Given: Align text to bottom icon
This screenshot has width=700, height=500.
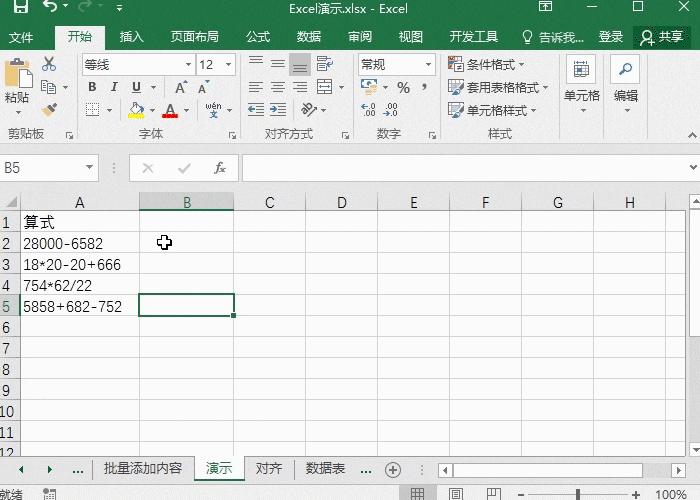Looking at the screenshot, I should tap(300, 64).
